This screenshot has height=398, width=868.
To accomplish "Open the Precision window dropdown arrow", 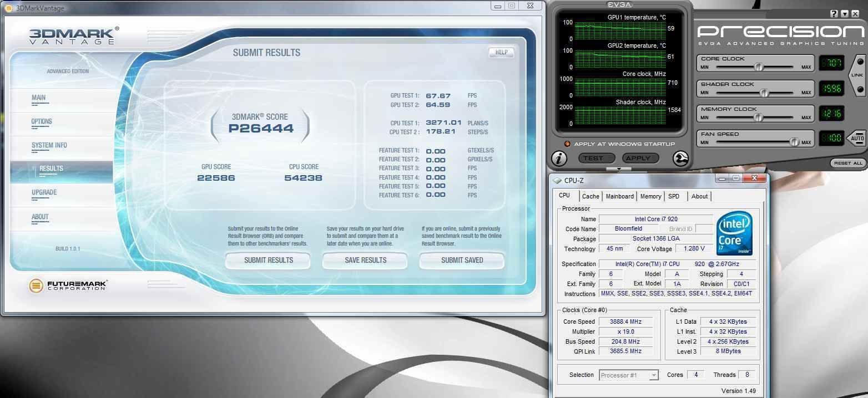I will [845, 14].
